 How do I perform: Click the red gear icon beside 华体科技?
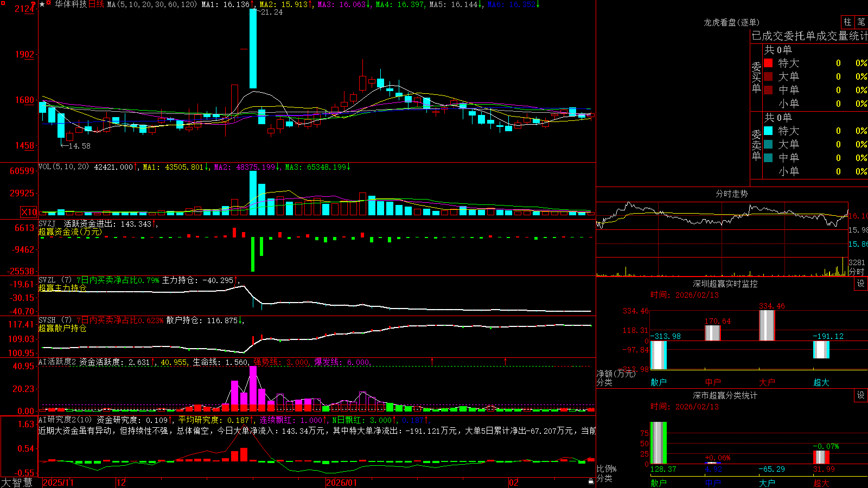pos(48,3)
